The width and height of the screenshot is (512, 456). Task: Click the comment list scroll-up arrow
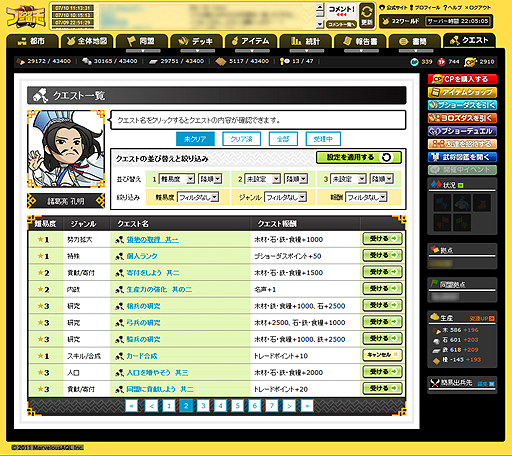tap(320, 7)
